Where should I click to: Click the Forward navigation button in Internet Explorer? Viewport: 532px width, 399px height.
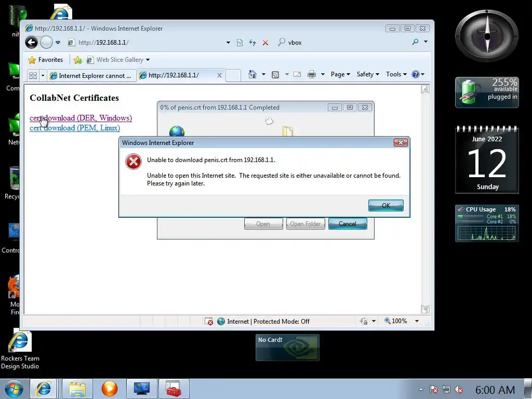46,43
